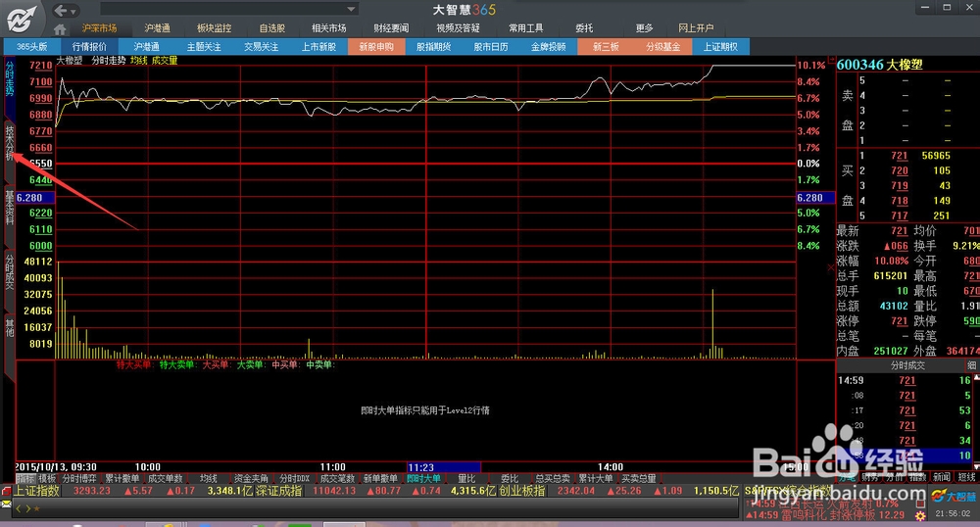Open the address bar dropdown arrow

pos(351,9)
